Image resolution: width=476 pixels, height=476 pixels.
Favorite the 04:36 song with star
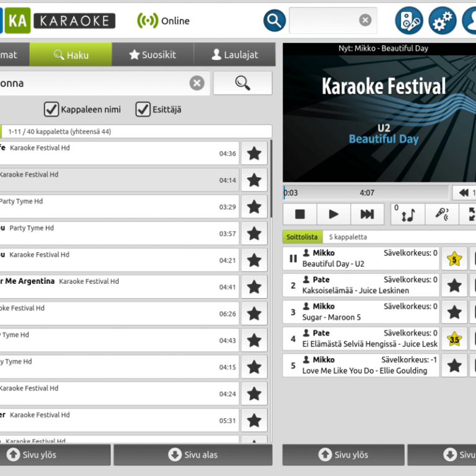pyautogui.click(x=254, y=154)
